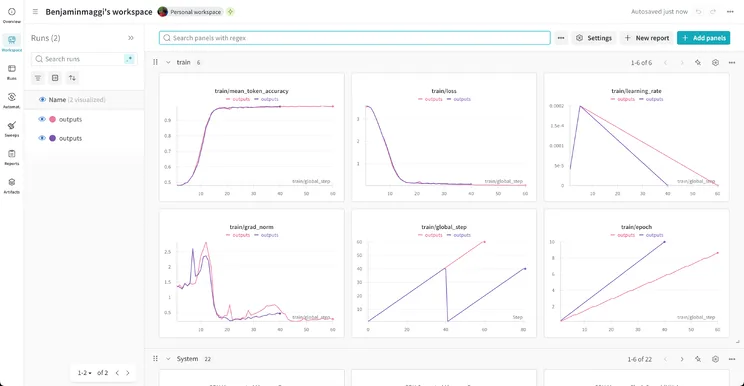Select the train/grad_norm chart panel
The height and width of the screenshot is (386, 744).
(251, 273)
